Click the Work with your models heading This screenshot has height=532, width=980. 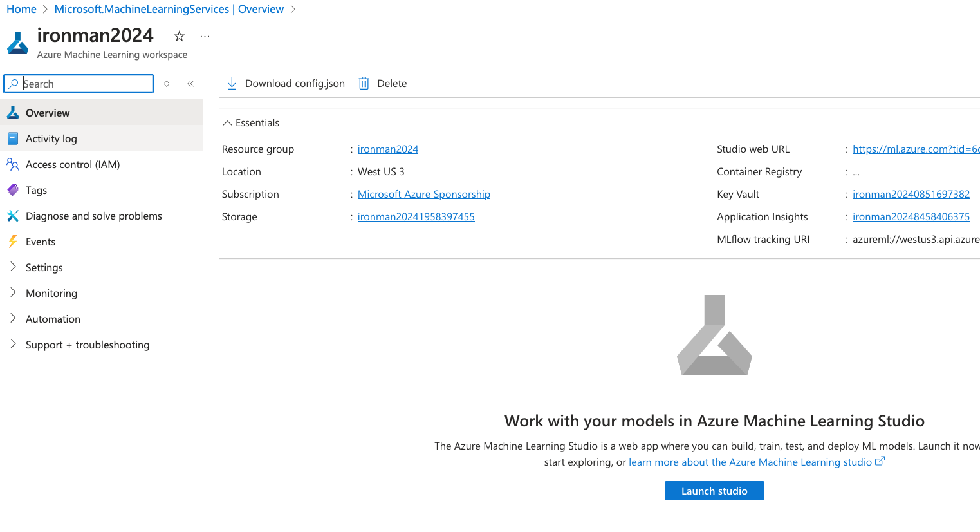click(714, 421)
